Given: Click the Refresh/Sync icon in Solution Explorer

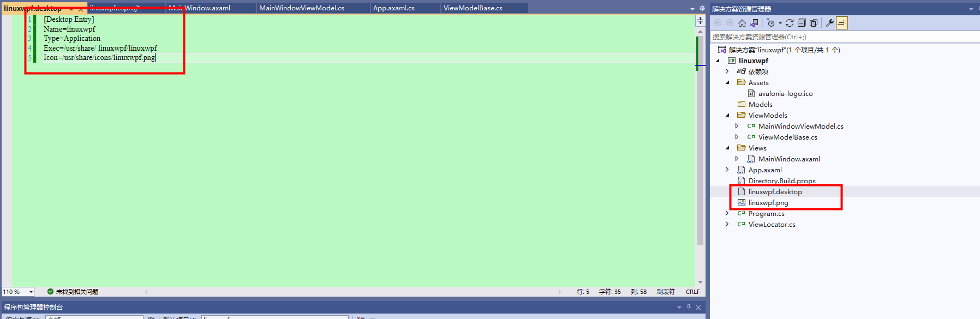Looking at the screenshot, I should [790, 23].
